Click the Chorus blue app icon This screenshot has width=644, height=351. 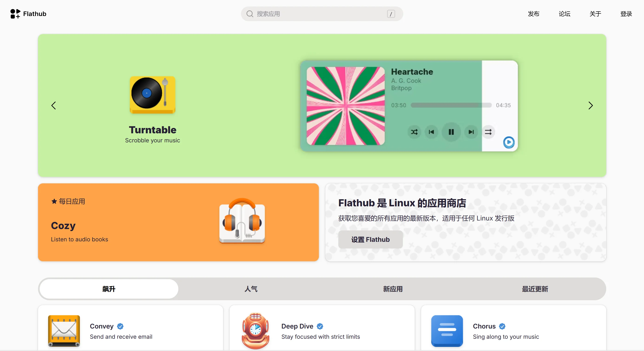point(447,331)
